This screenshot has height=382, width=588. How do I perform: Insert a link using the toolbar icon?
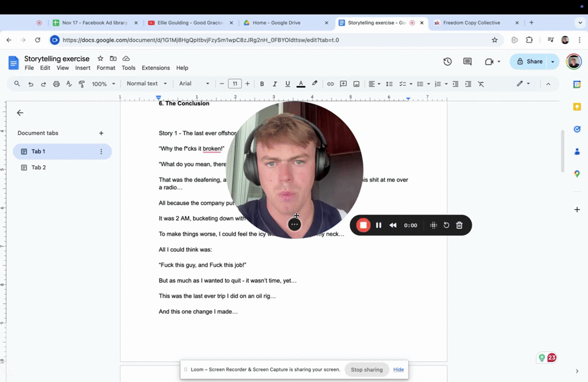330,83
